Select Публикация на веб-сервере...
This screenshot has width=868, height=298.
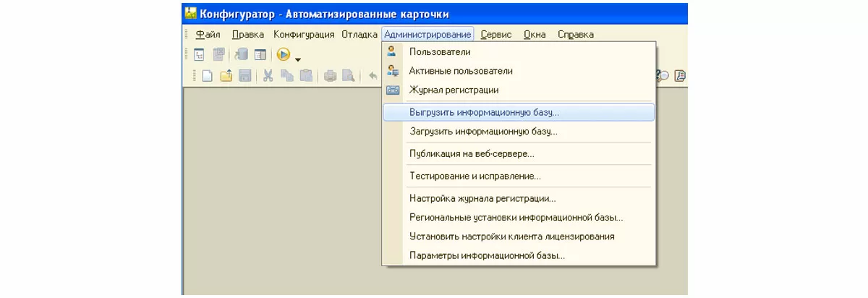coord(519,154)
